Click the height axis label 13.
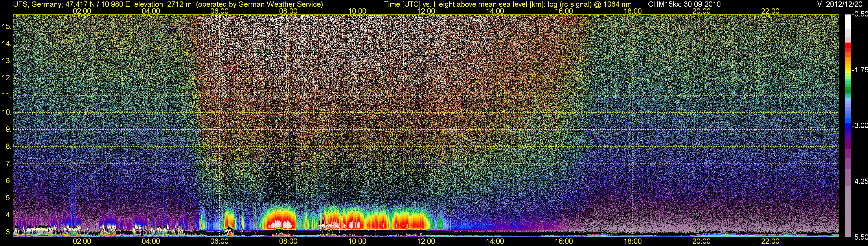 pyautogui.click(x=7, y=61)
